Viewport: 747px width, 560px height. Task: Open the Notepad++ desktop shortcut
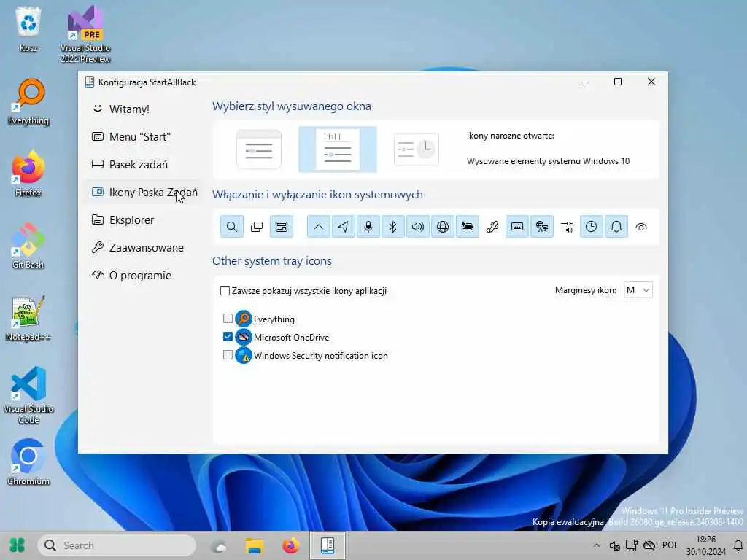pos(28,318)
